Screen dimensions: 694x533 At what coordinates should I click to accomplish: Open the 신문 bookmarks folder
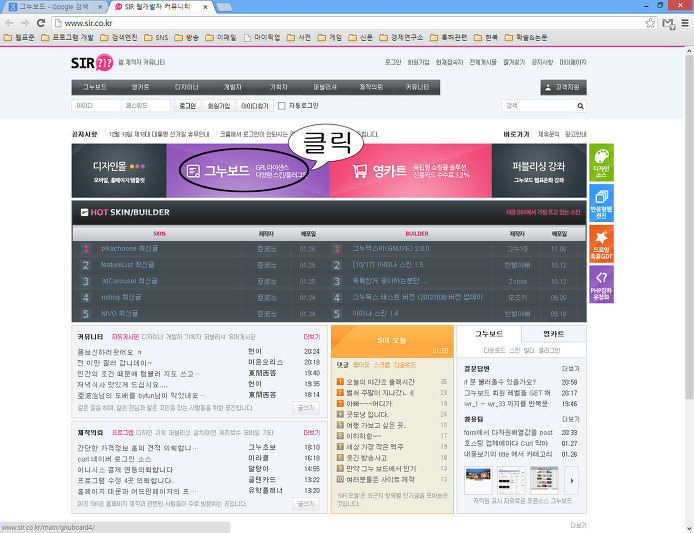[361, 38]
